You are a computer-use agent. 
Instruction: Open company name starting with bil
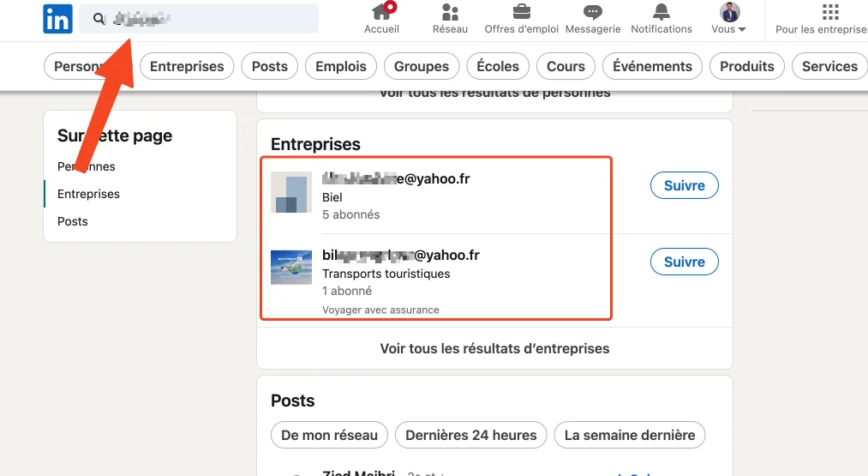(x=401, y=255)
